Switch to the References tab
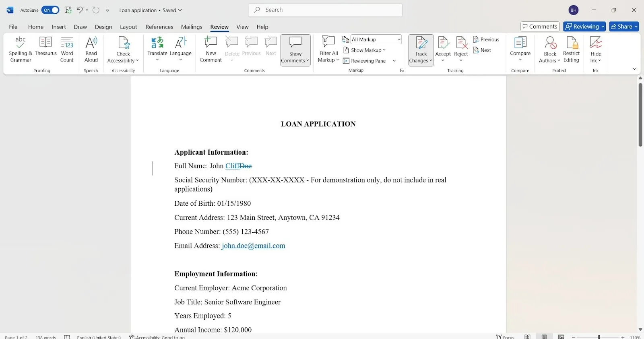 pyautogui.click(x=159, y=27)
